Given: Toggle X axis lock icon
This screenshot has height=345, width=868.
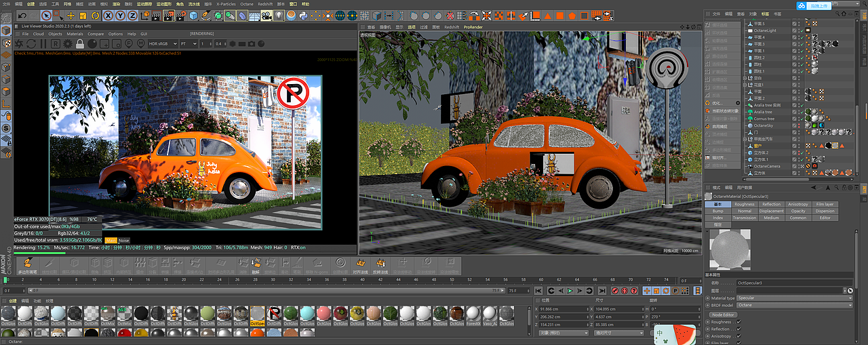Looking at the screenshot, I should tap(108, 15).
